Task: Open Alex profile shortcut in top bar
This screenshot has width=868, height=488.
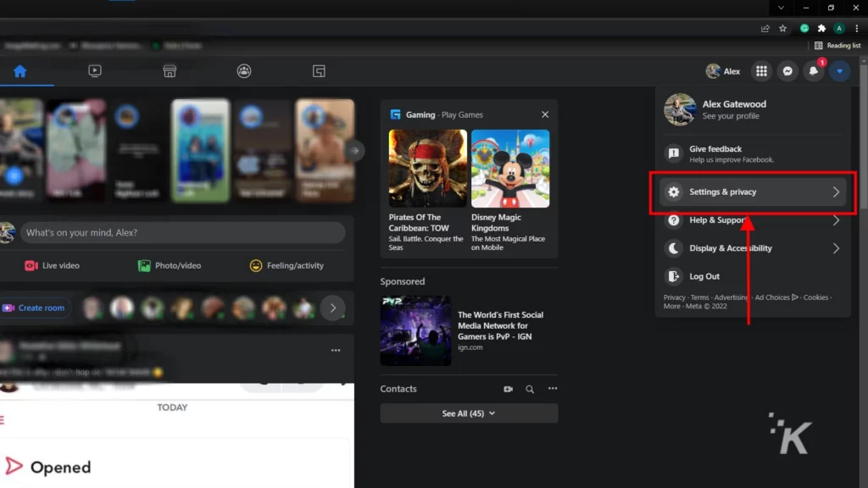Action: pos(723,71)
